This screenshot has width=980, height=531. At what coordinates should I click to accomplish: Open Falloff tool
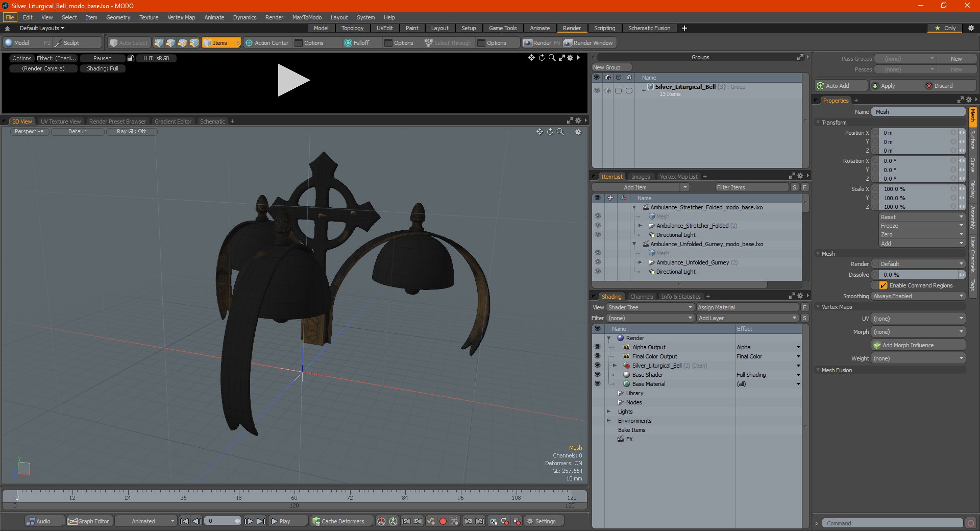tap(357, 43)
